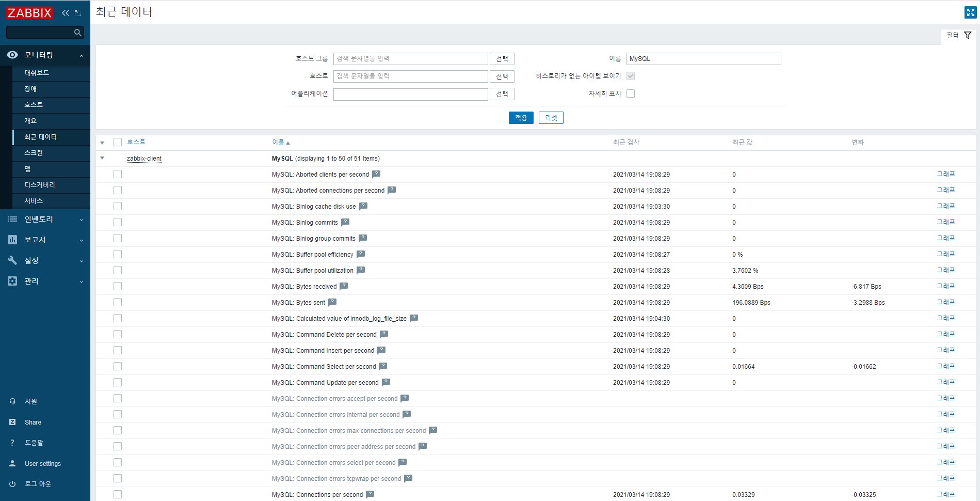Collapse all groups via header arrow
Viewport: 980px width, 501px height.
click(x=102, y=143)
